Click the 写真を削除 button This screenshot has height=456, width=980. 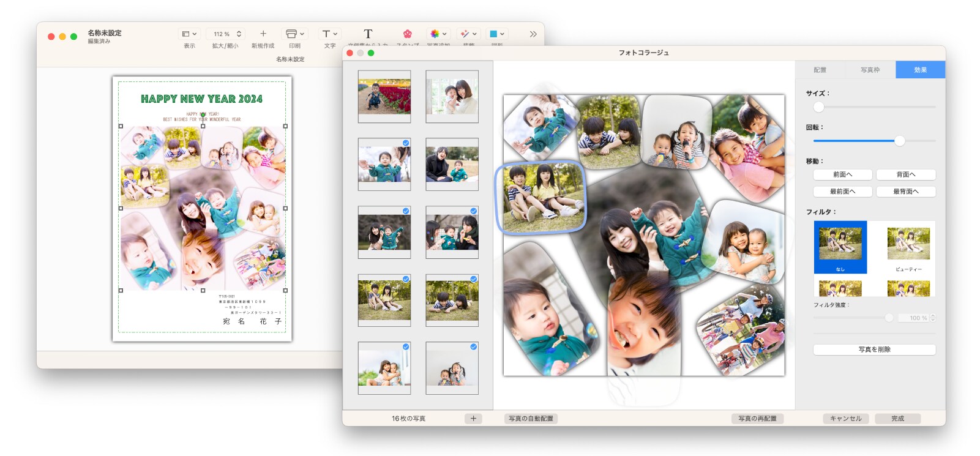[x=875, y=349]
